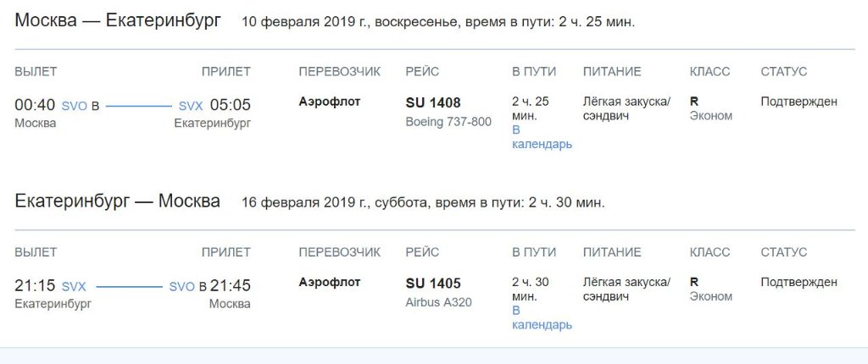
Task: Click SVX arrival airport link for flight SU 1408
Action: [191, 106]
